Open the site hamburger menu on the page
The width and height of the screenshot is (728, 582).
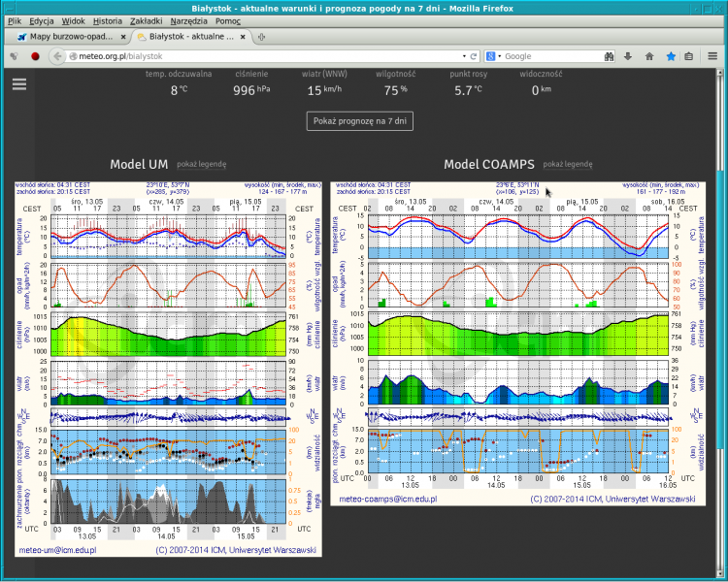coord(19,84)
